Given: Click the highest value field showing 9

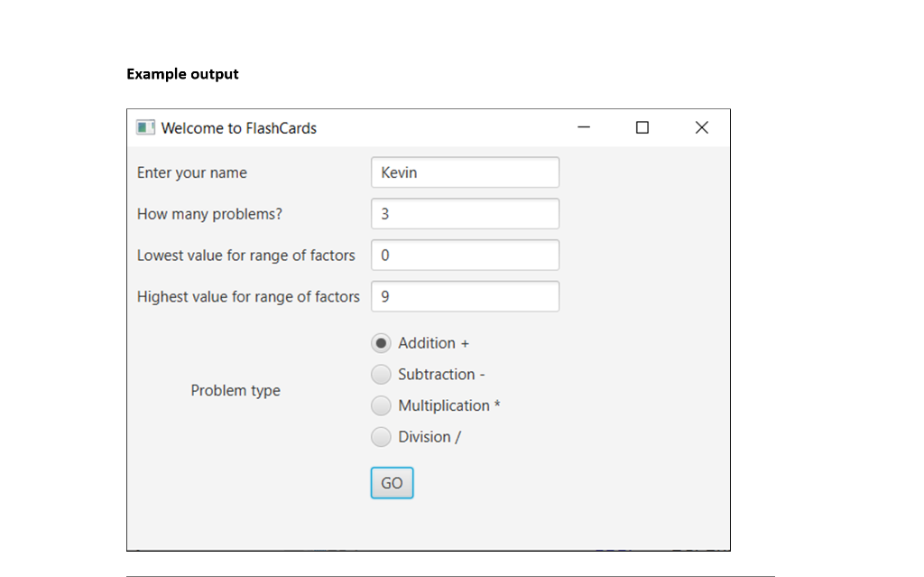Looking at the screenshot, I should tap(465, 296).
